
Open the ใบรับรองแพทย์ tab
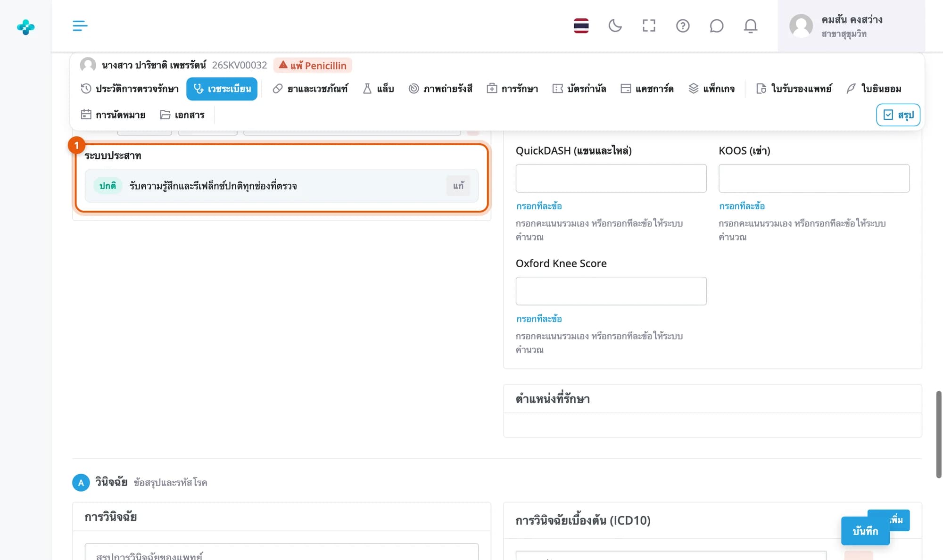coord(794,89)
